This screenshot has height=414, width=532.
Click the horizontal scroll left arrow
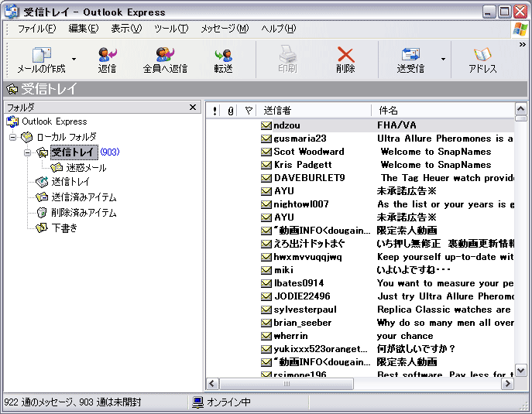click(x=212, y=384)
